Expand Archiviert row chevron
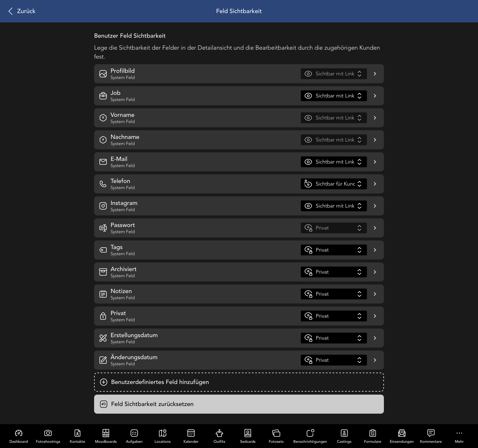 tap(375, 272)
